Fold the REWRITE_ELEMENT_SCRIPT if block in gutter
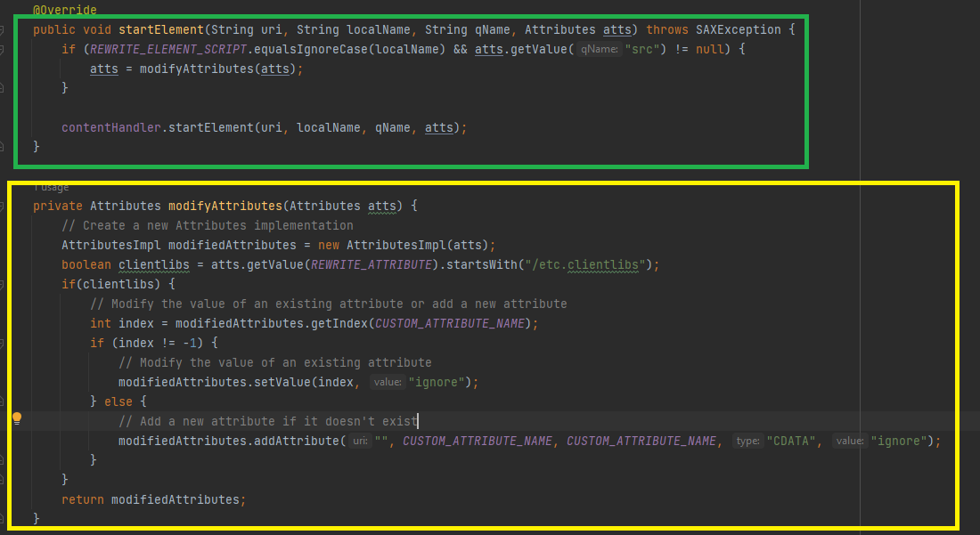This screenshot has width=980, height=535. (x=4, y=49)
